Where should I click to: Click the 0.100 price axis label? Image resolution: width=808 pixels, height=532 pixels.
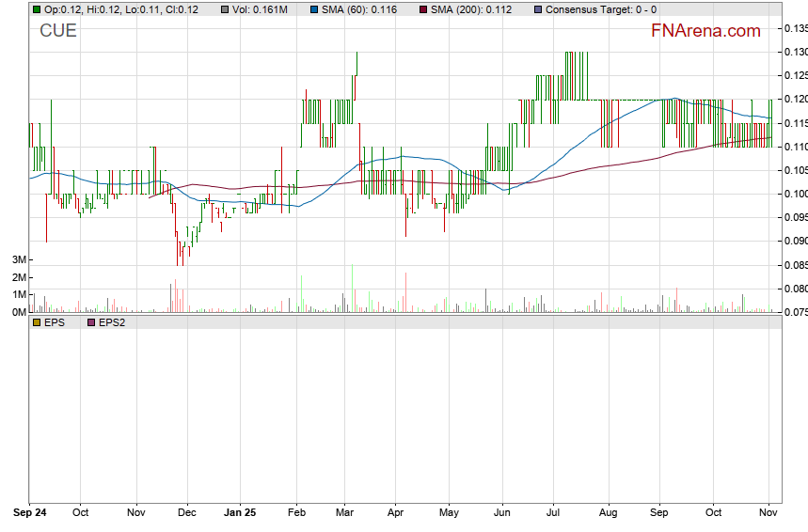795,194
